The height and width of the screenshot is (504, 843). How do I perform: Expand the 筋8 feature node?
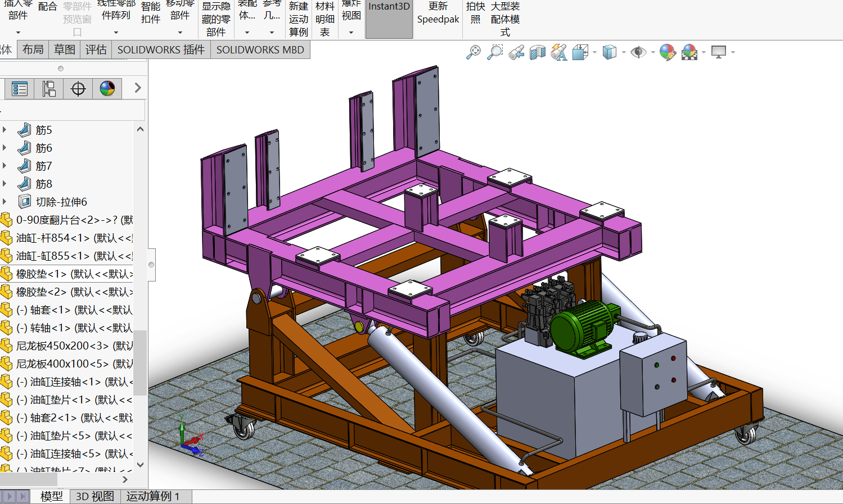point(4,184)
